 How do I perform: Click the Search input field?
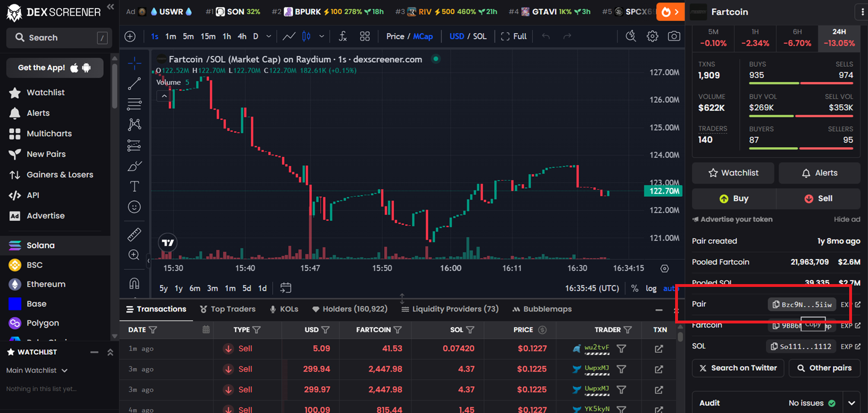(58, 38)
